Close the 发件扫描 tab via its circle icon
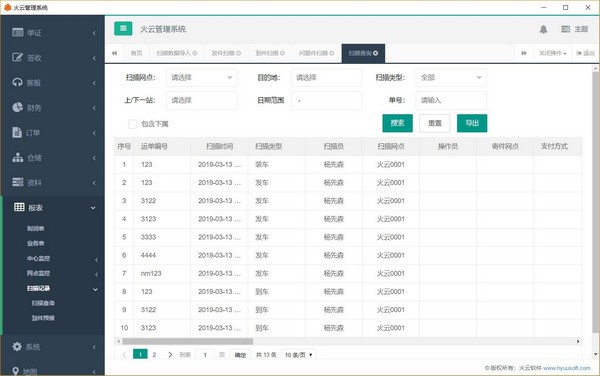Viewport: 600px width, 376px height. 239,53
